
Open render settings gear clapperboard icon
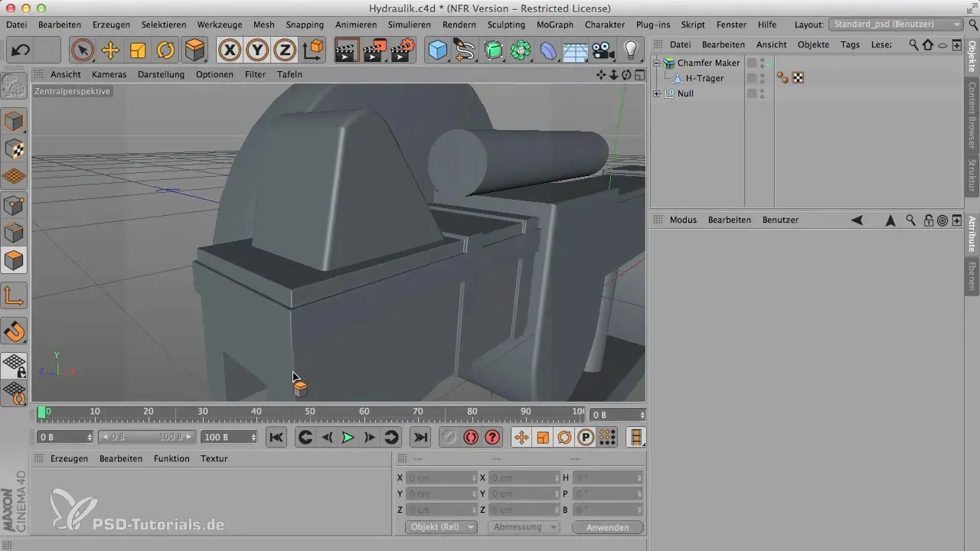click(x=402, y=51)
